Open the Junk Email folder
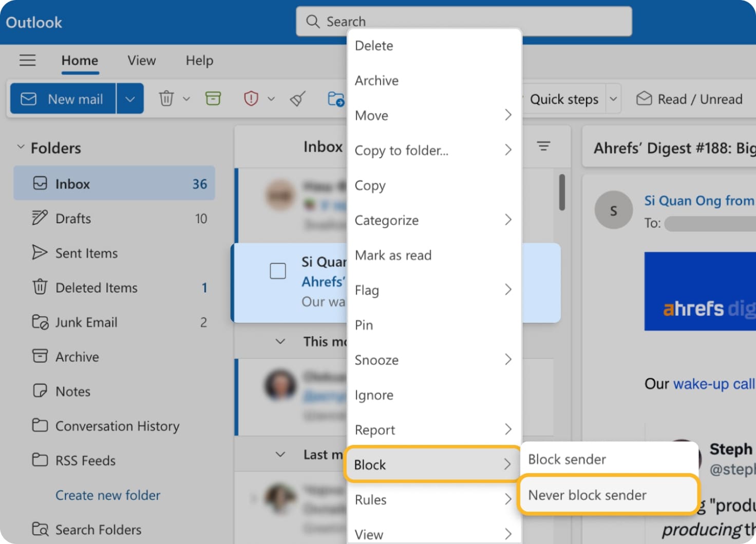Image resolution: width=756 pixels, height=544 pixels. point(114,322)
